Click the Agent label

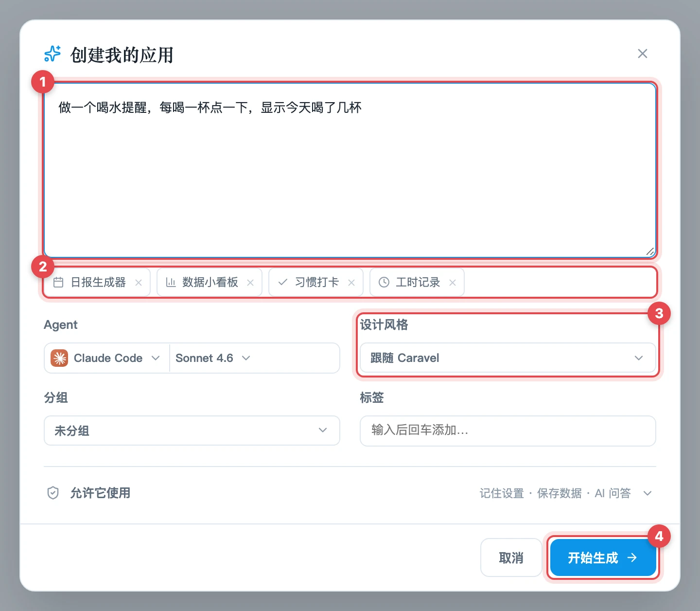tap(61, 324)
